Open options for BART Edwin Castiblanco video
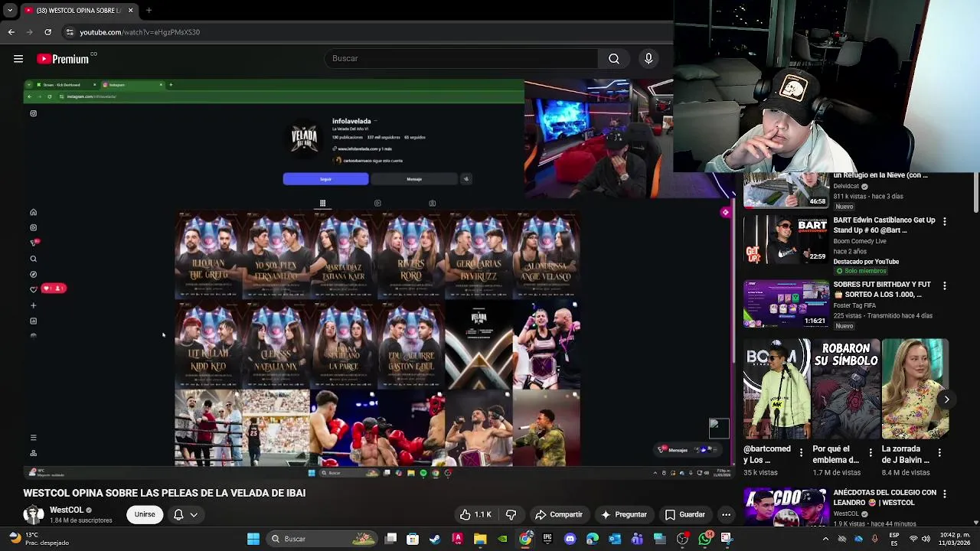The image size is (980, 551). tap(944, 221)
